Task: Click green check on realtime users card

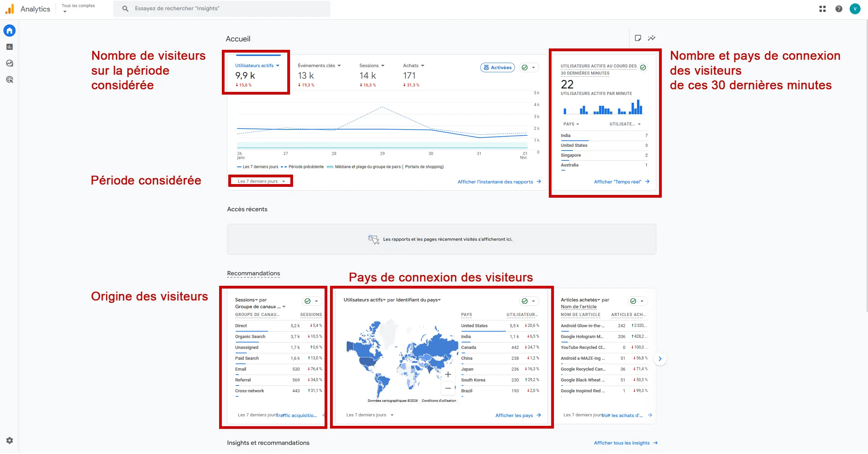Action: coord(643,67)
